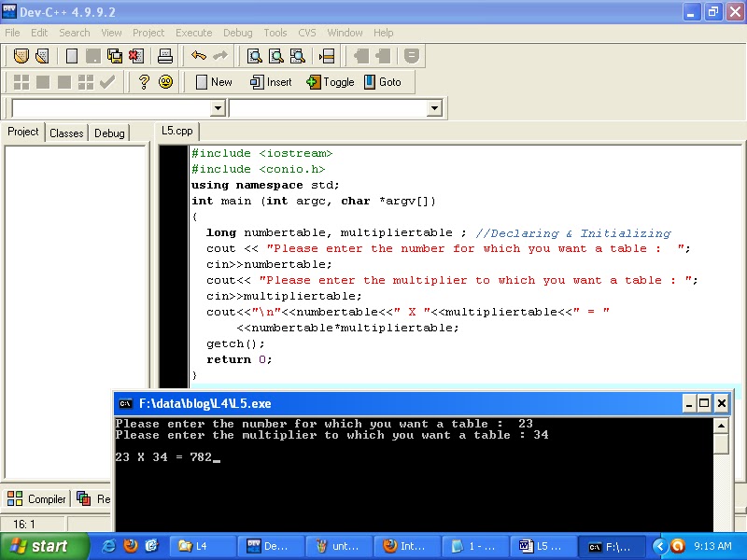This screenshot has height=560, width=747.
Task: Click the greyed Save file icon
Action: pos(92,56)
